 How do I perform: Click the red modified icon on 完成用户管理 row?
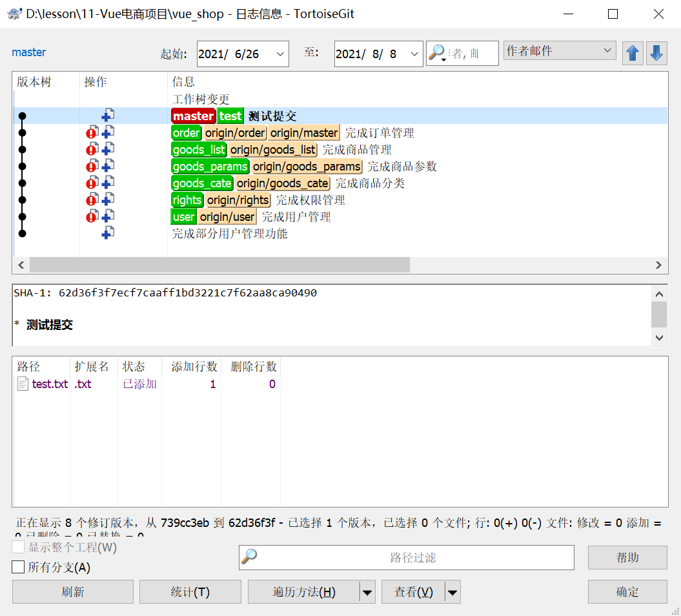click(x=92, y=216)
